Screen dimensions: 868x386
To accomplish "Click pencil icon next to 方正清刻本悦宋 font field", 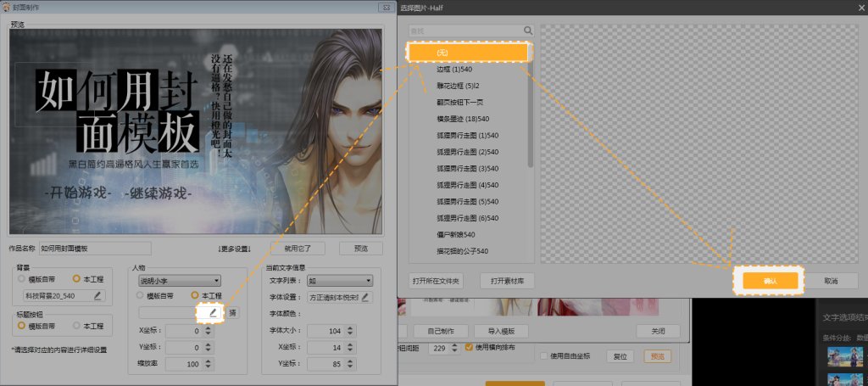I will tap(366, 297).
